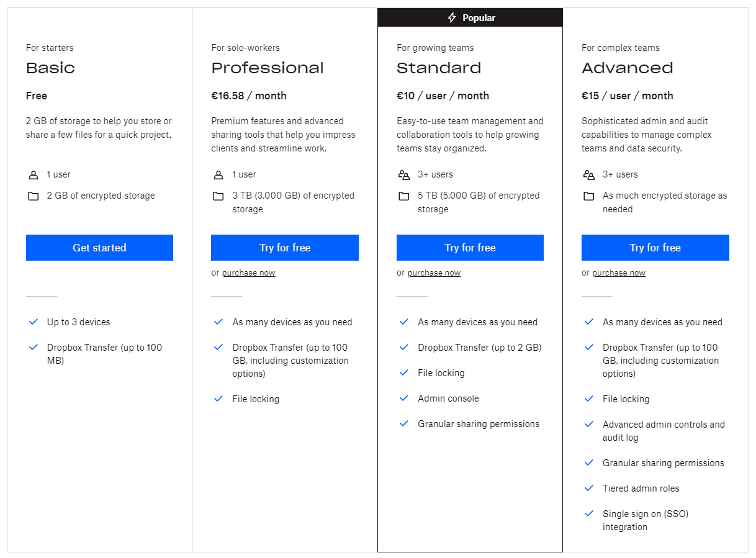Click the folder icon beside 5 TB storage
This screenshot has height=558, width=756.
click(x=404, y=196)
